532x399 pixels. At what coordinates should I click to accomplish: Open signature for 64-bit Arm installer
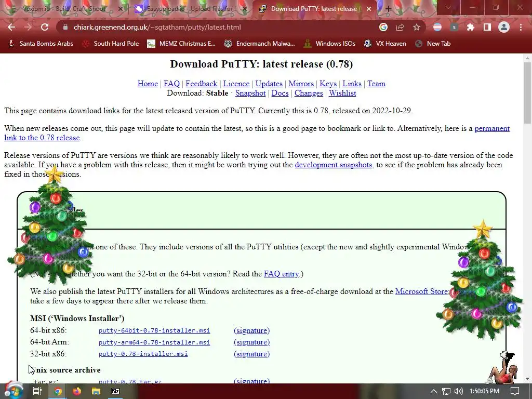pyautogui.click(x=252, y=342)
